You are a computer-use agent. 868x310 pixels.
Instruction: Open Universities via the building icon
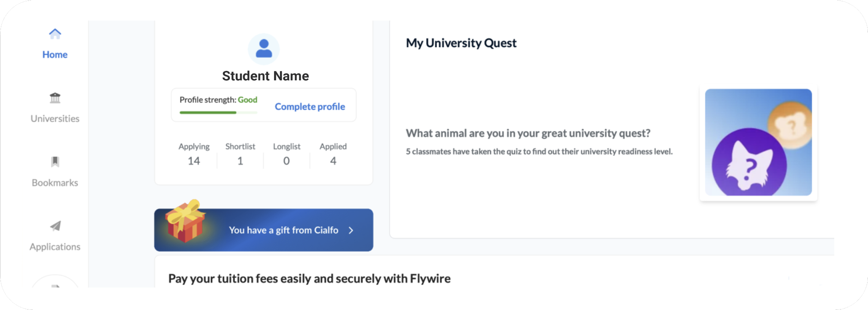pos(55,98)
